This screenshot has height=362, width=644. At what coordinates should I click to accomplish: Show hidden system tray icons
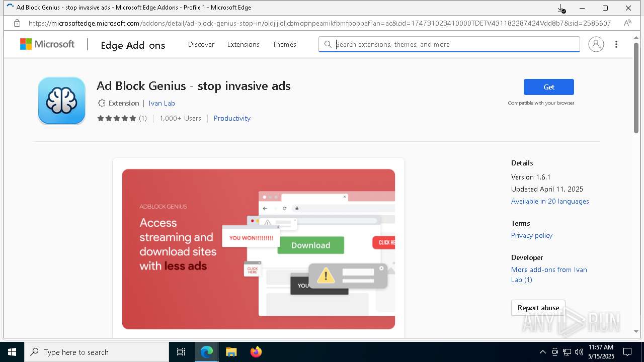coord(542,352)
